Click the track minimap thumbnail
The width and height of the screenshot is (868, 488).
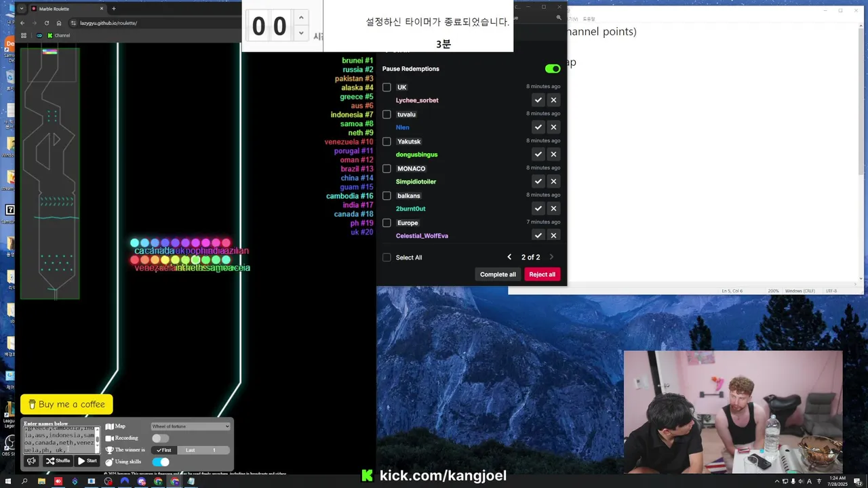click(x=50, y=173)
